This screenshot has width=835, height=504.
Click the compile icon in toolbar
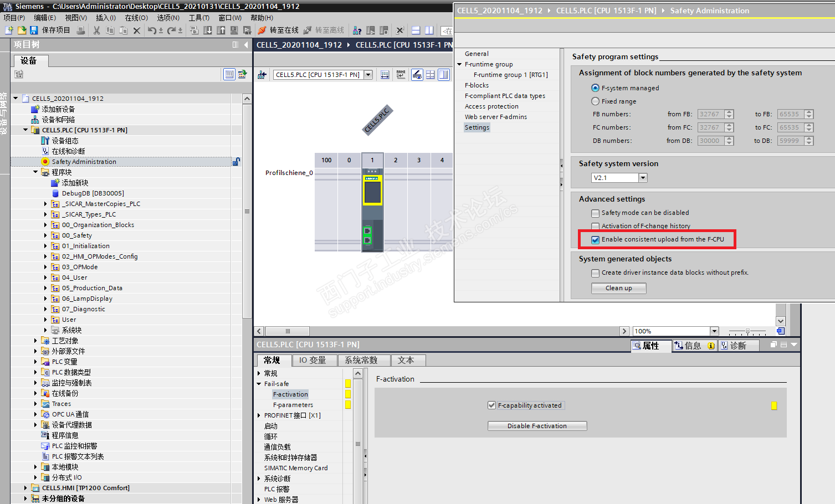[194, 30]
